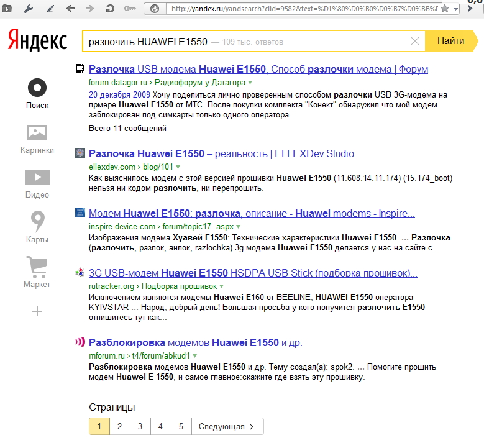Bookmark the page with the star icon
This screenshot has width=484, height=448.
(x=445, y=8)
